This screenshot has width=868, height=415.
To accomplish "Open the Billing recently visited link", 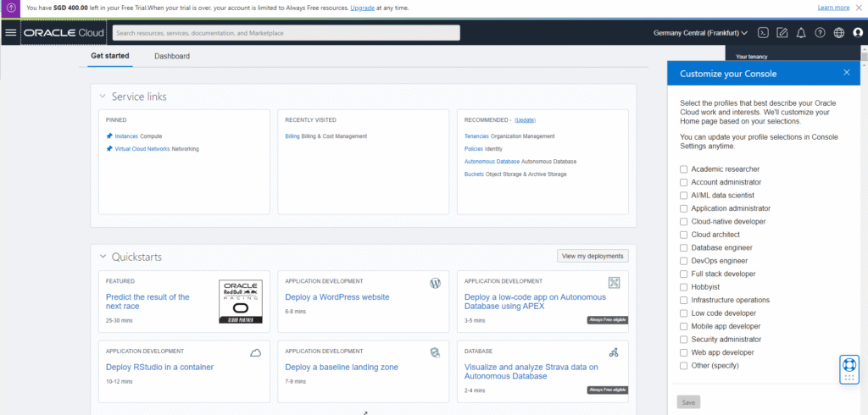I will coord(292,136).
